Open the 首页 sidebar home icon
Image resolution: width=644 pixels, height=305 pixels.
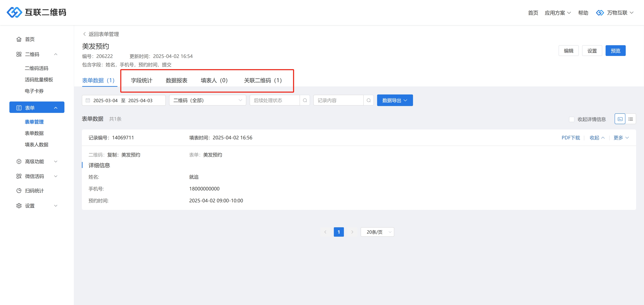(x=19, y=39)
